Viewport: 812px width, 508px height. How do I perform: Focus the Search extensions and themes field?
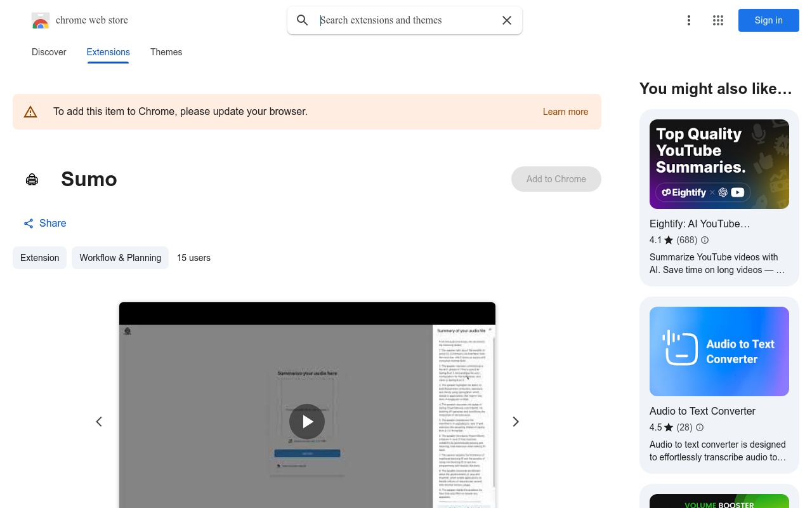(x=406, y=20)
